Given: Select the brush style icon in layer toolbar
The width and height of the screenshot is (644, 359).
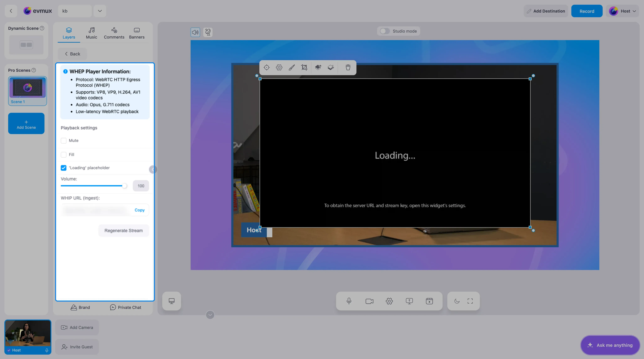Looking at the screenshot, I should tap(291, 68).
